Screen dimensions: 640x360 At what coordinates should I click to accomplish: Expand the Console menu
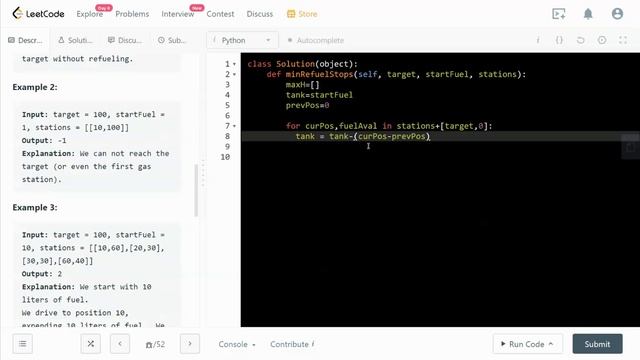[237, 344]
